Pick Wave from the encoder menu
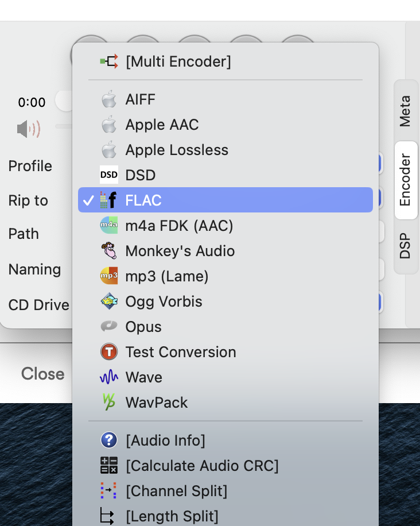The image size is (420, 526). [x=144, y=377]
